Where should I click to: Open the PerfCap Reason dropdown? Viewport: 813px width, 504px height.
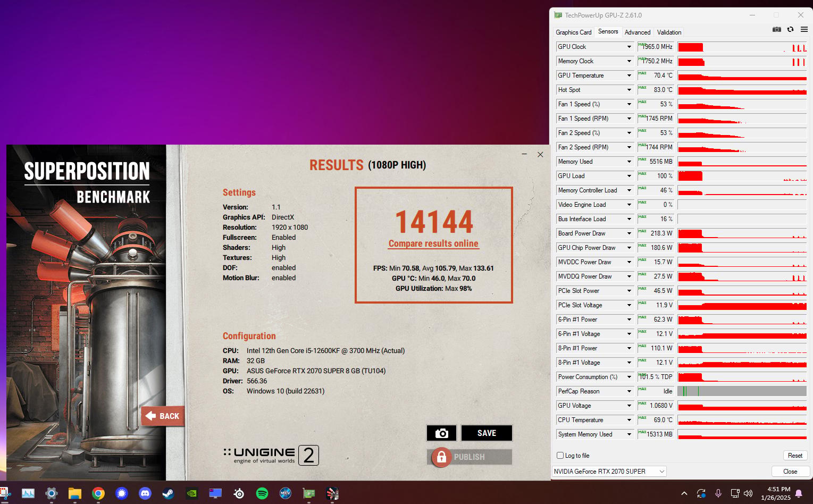point(629,391)
